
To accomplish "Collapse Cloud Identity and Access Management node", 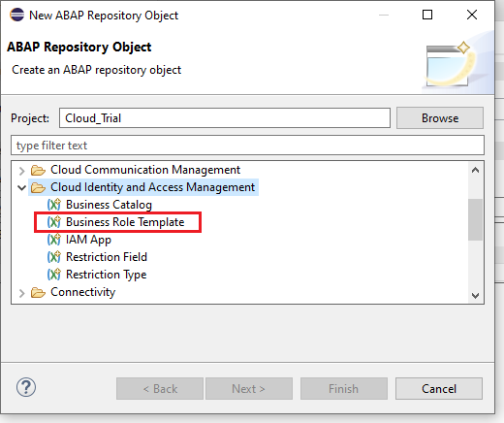I will (x=21, y=187).
